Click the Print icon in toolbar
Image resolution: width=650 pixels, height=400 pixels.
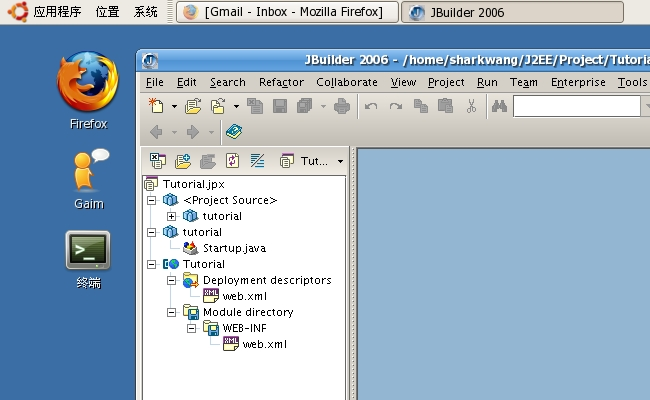click(x=342, y=106)
